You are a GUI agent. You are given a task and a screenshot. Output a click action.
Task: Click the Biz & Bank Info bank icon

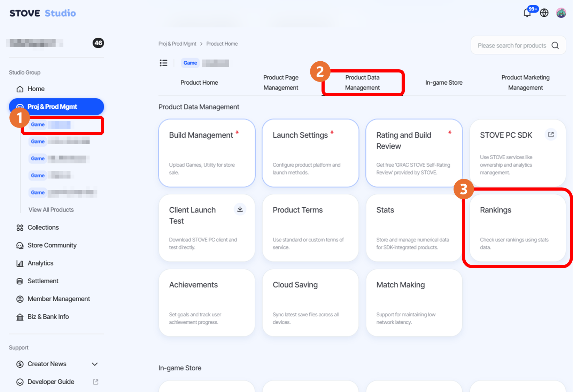tap(20, 317)
